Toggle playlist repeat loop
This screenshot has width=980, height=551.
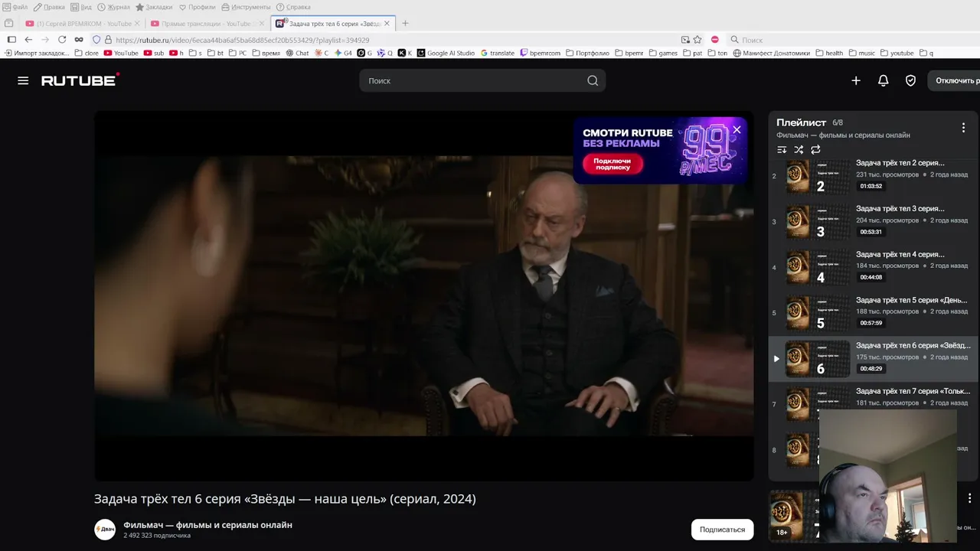click(815, 150)
